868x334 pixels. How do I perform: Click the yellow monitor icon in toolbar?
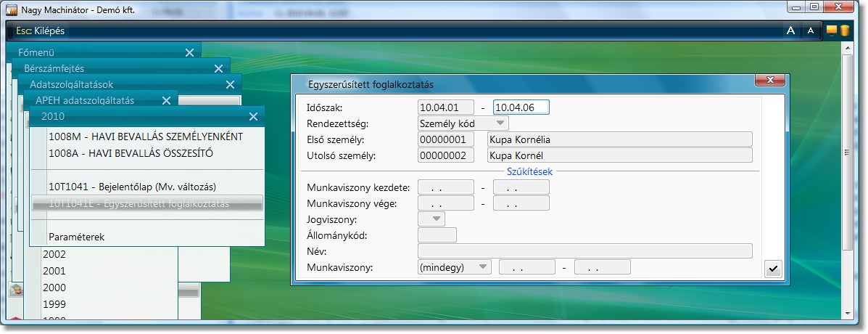832,30
